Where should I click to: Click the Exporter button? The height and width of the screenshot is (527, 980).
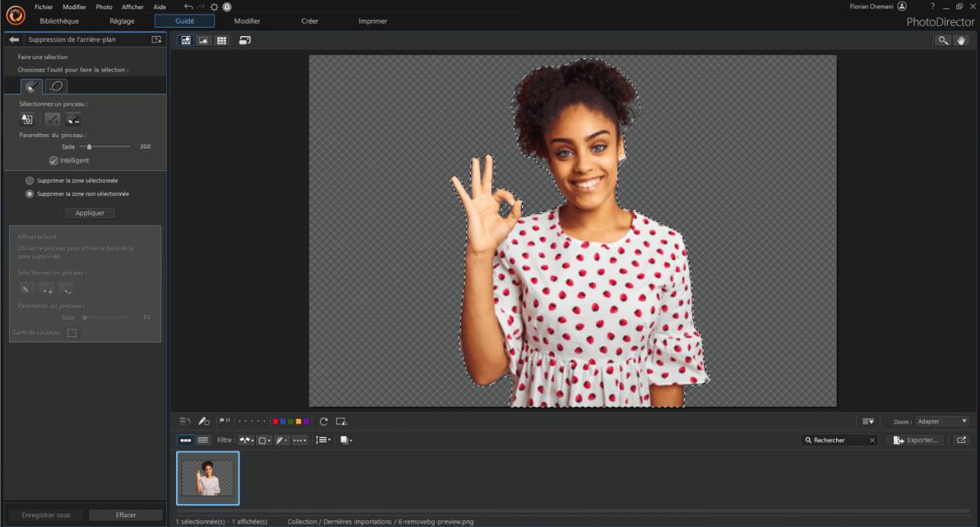916,440
